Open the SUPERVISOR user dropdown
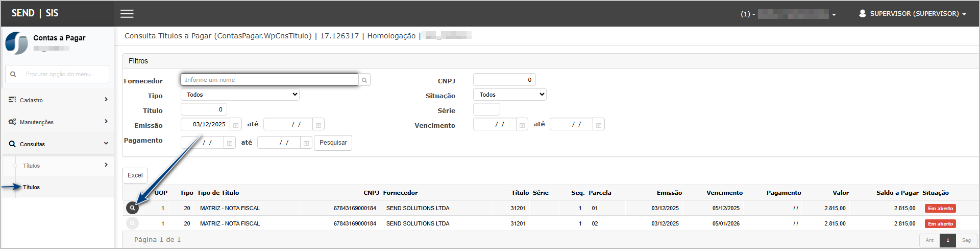This screenshot has width=980, height=249. click(913, 14)
